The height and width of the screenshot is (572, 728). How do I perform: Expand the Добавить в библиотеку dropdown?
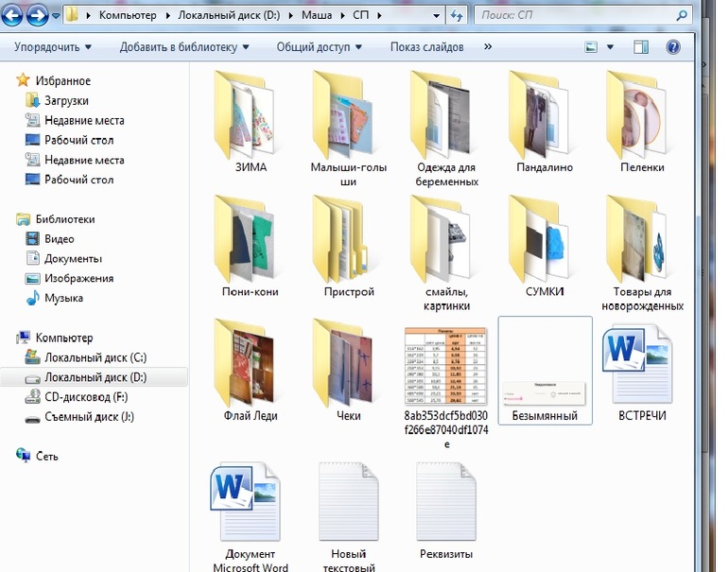tap(185, 47)
